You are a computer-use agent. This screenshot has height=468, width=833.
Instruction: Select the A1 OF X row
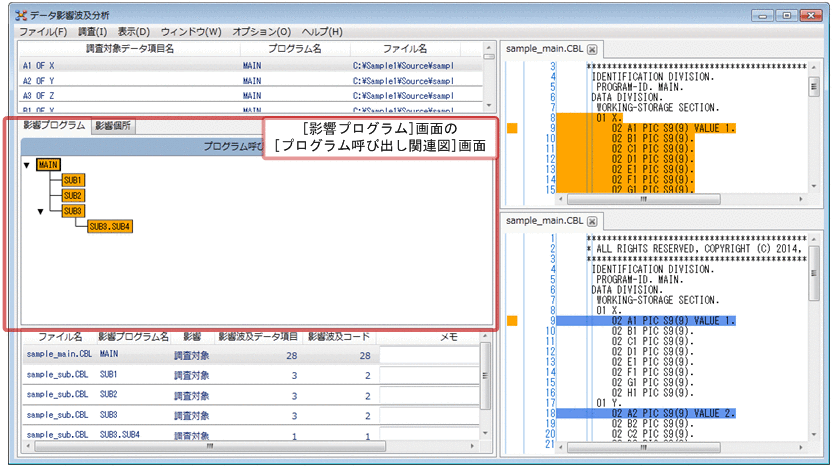(x=251, y=65)
